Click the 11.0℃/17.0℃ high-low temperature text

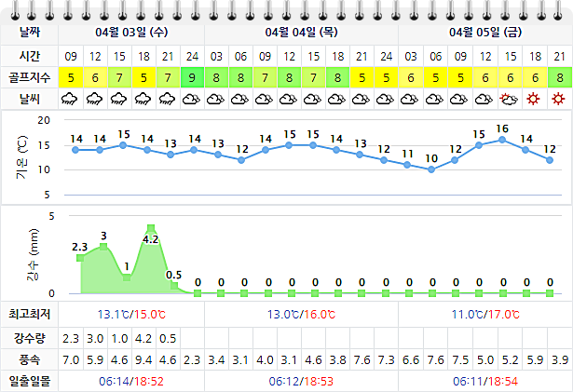485,314
